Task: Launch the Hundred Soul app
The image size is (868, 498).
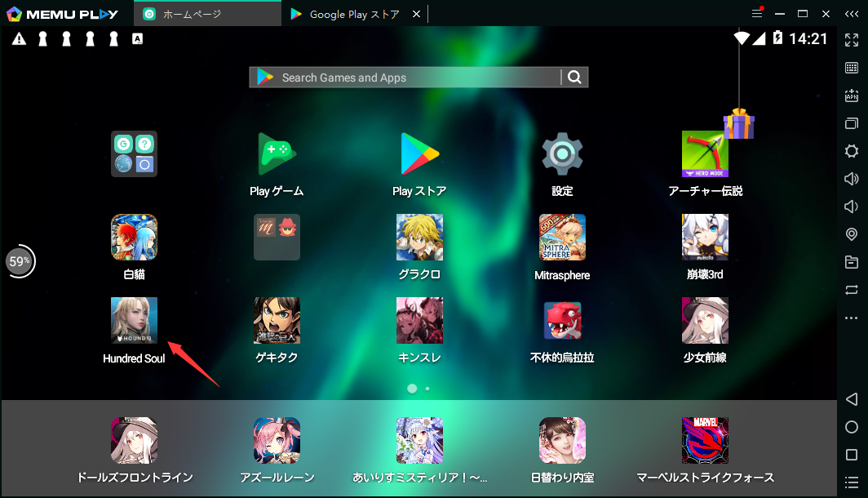Action: [x=134, y=320]
